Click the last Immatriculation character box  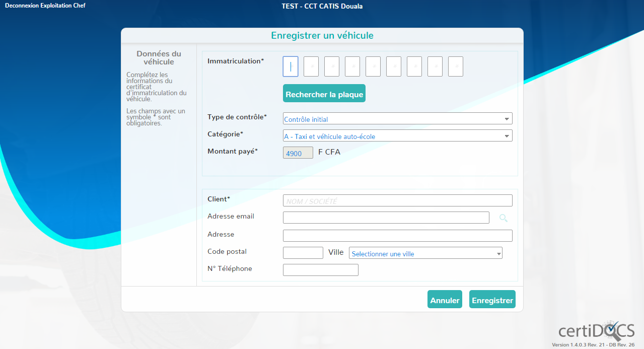coord(456,66)
